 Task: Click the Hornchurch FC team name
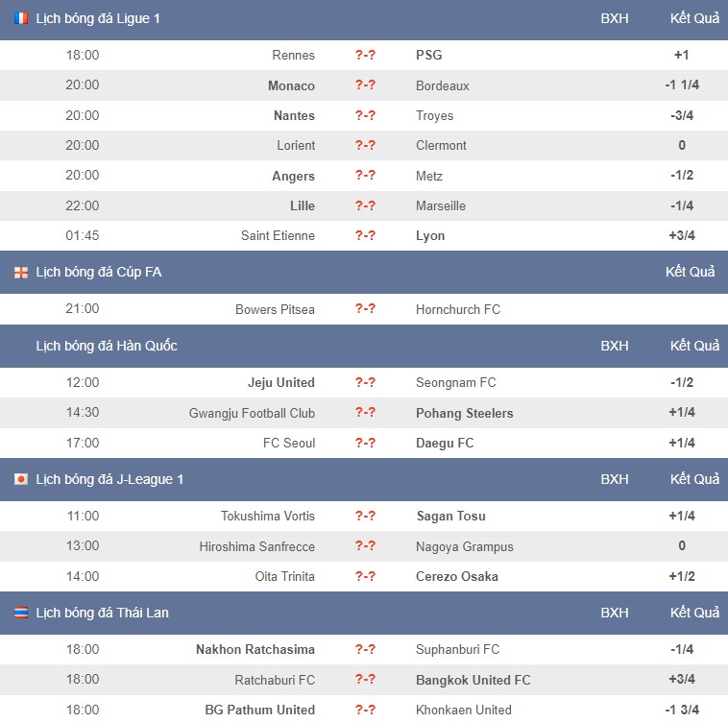tap(458, 309)
